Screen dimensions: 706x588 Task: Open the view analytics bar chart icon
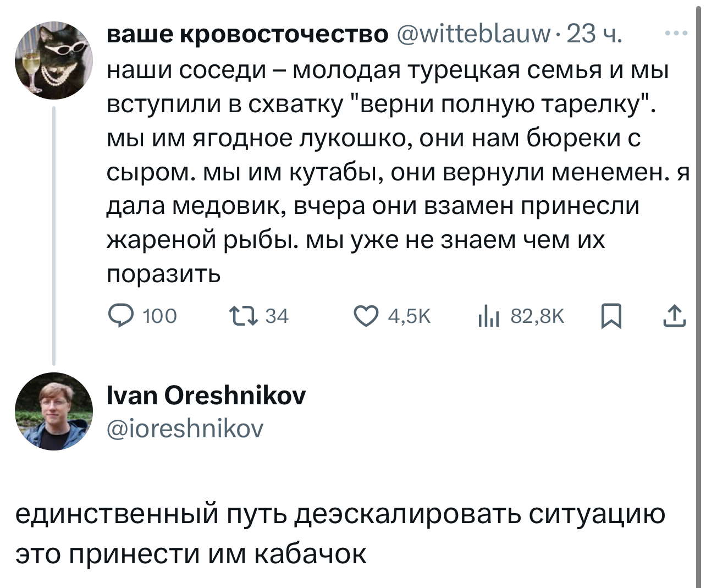point(488,317)
